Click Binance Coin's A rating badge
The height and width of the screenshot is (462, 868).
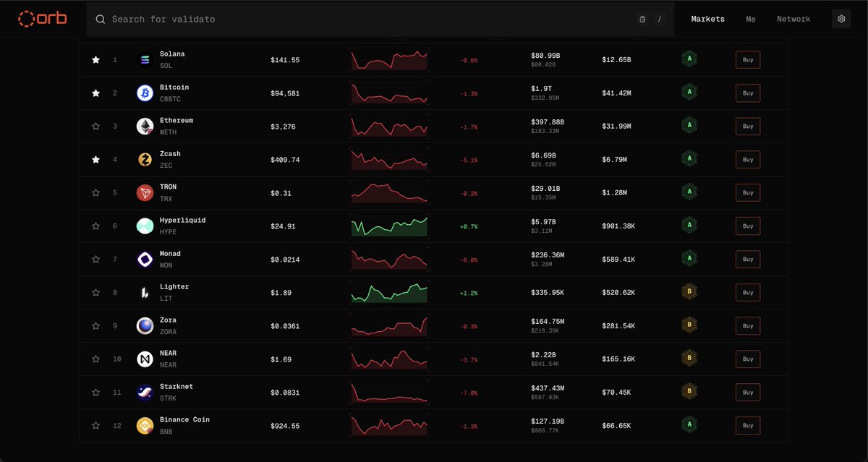[689, 425]
